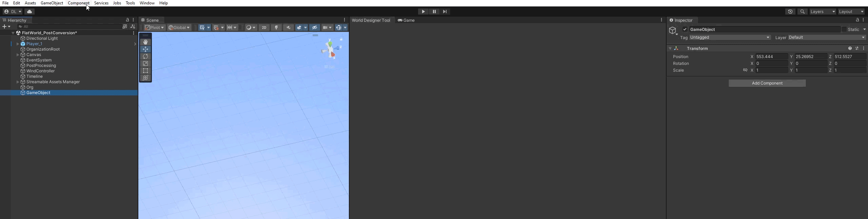
Task: Open scene effects dropdown arrow
Action: pyautogui.click(x=305, y=28)
